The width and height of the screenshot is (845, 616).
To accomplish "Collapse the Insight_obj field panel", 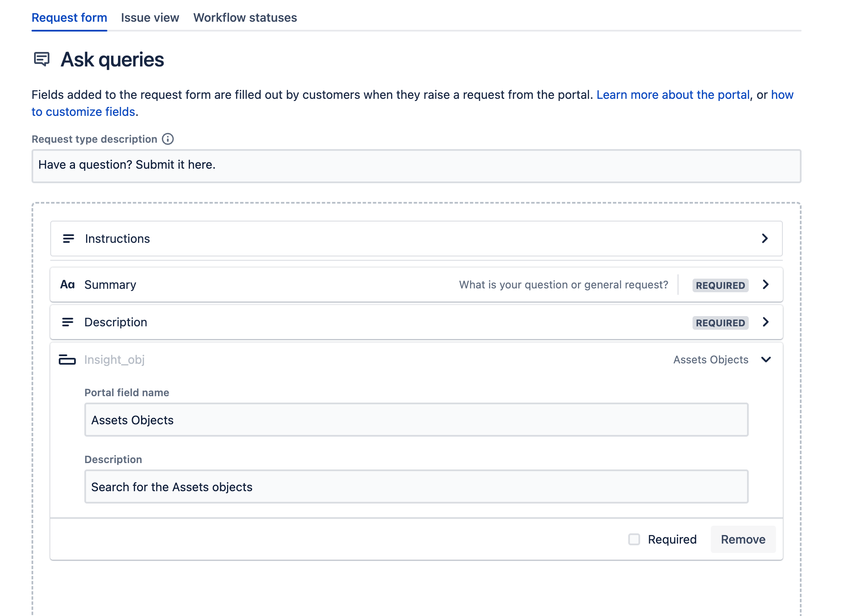I will pos(766,360).
